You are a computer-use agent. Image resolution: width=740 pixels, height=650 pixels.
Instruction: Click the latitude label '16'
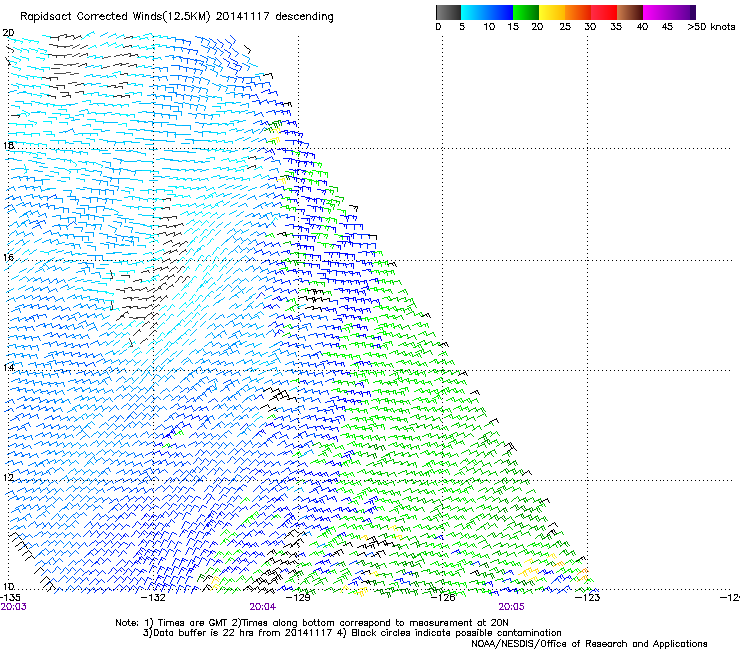point(8,257)
